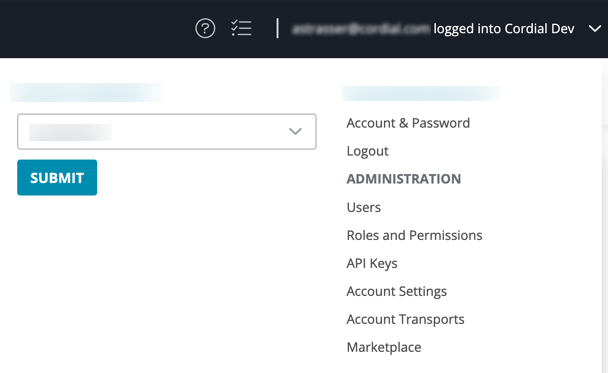Image resolution: width=608 pixels, height=373 pixels.
Task: Click the ADMINISTRATION section heading
Action: 404,179
